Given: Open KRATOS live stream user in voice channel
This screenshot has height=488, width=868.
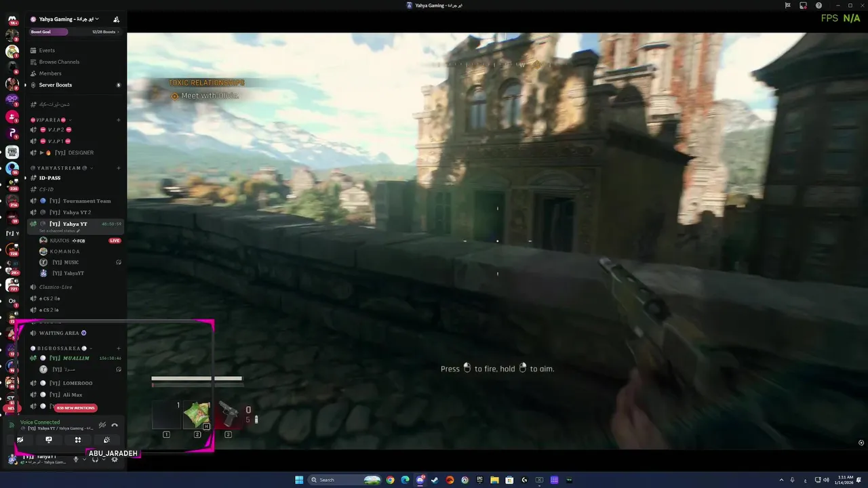Looking at the screenshot, I should (67, 241).
